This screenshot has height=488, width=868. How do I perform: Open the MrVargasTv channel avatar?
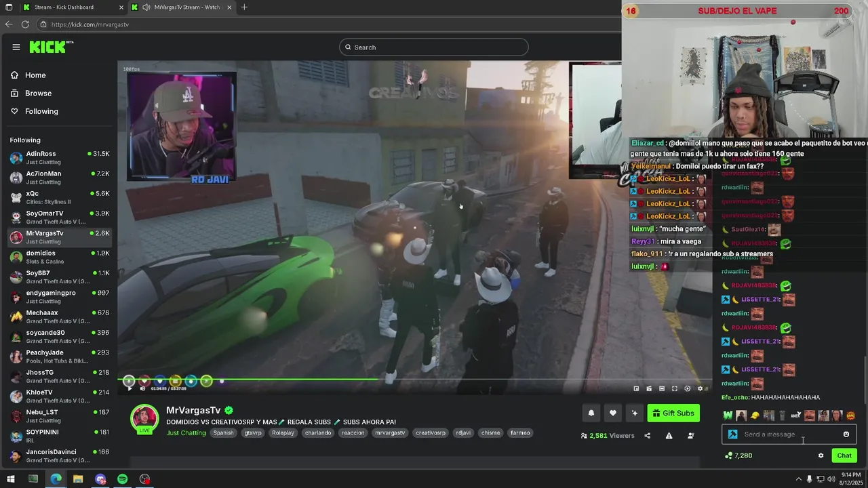tap(144, 418)
